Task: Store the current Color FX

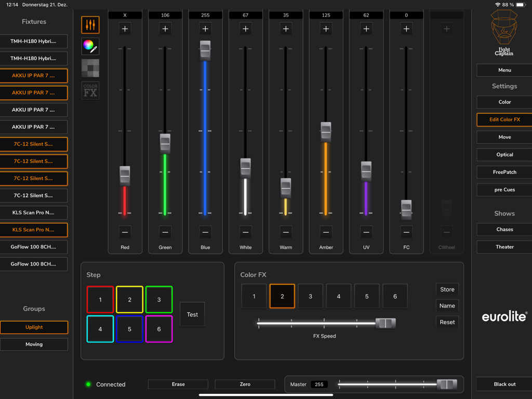Action: [x=447, y=289]
